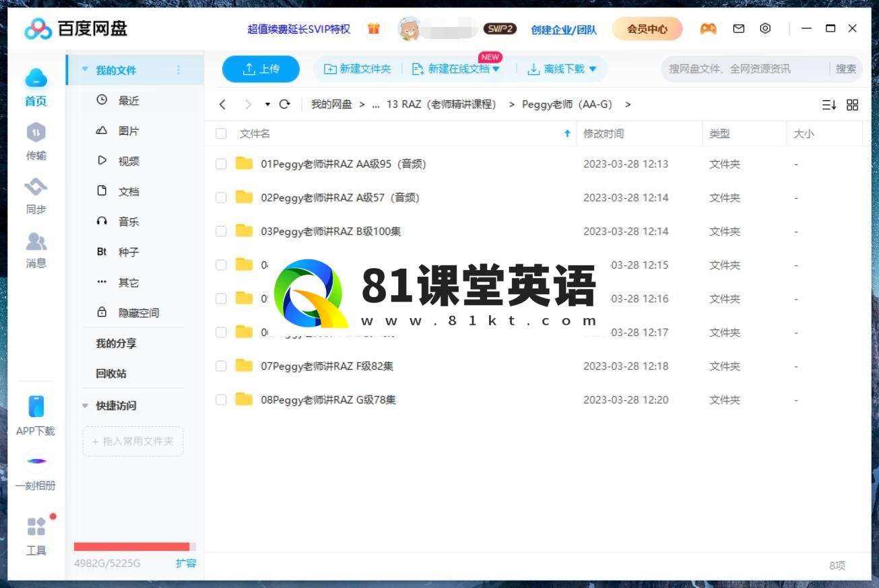Click the search netdisk files input
Image resolution: width=879 pixels, height=588 pixels.
(746, 69)
